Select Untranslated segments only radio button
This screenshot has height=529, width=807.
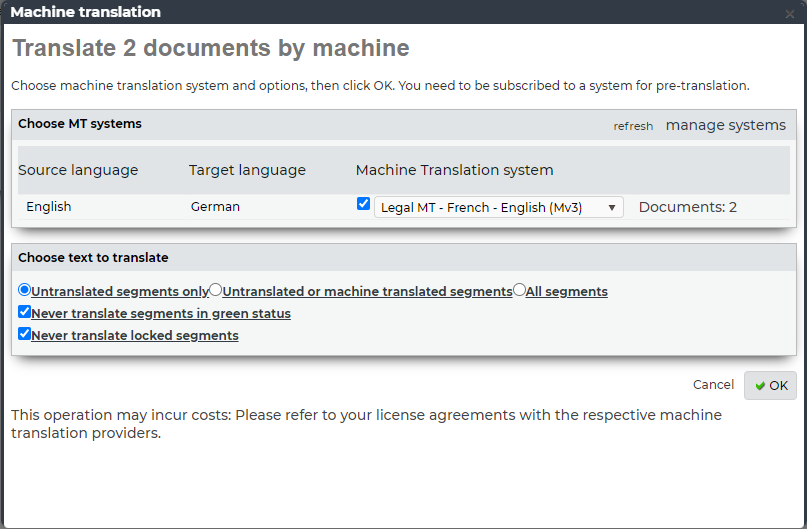pyautogui.click(x=25, y=290)
